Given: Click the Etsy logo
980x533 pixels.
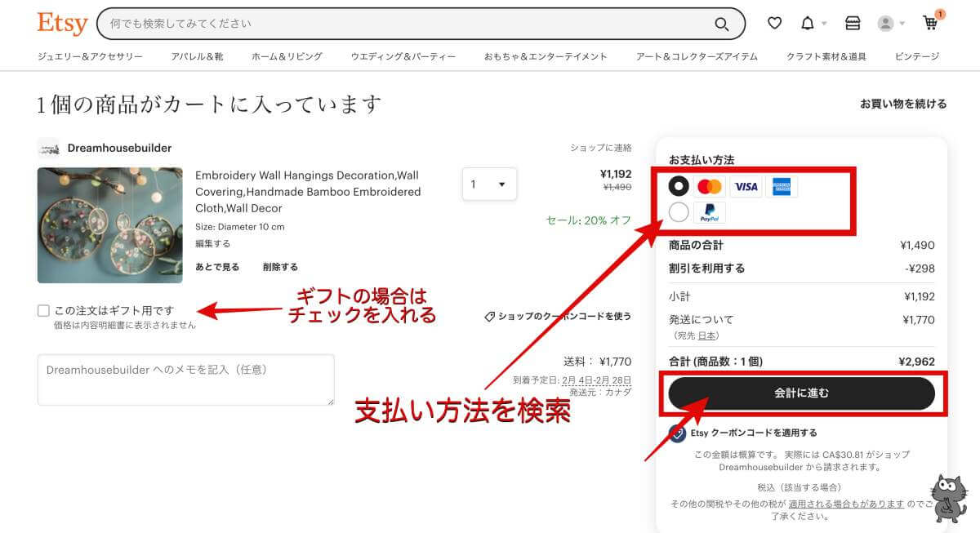Looking at the screenshot, I should tap(62, 23).
